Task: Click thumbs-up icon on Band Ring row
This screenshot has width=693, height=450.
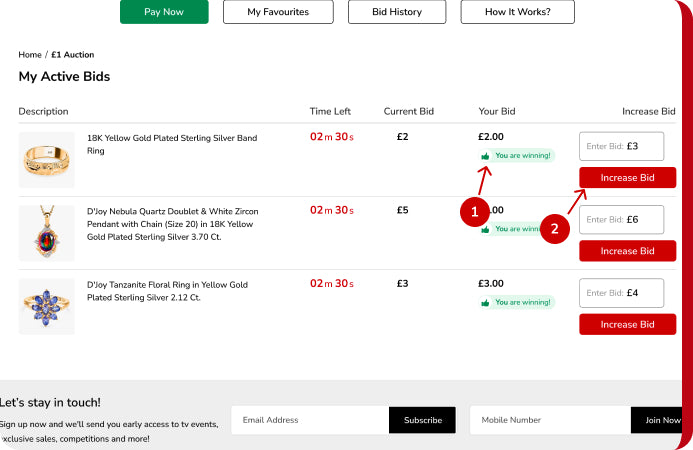Action: [485, 156]
